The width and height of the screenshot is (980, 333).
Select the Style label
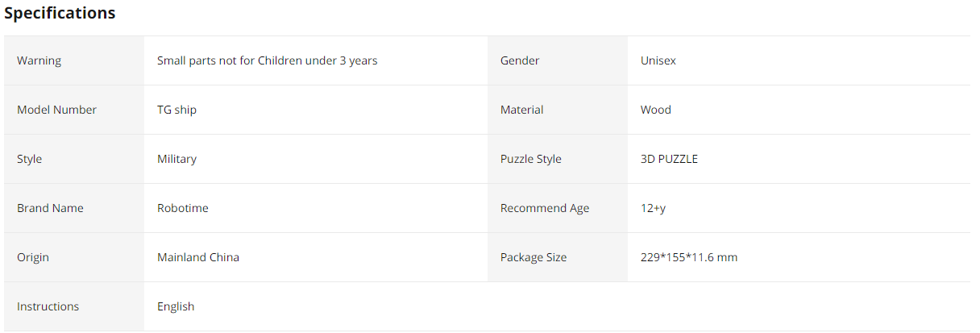click(x=29, y=159)
